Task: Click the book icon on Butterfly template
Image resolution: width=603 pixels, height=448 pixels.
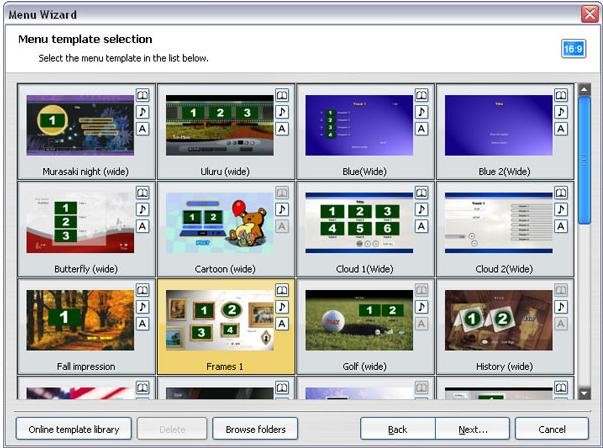Action: tap(142, 193)
